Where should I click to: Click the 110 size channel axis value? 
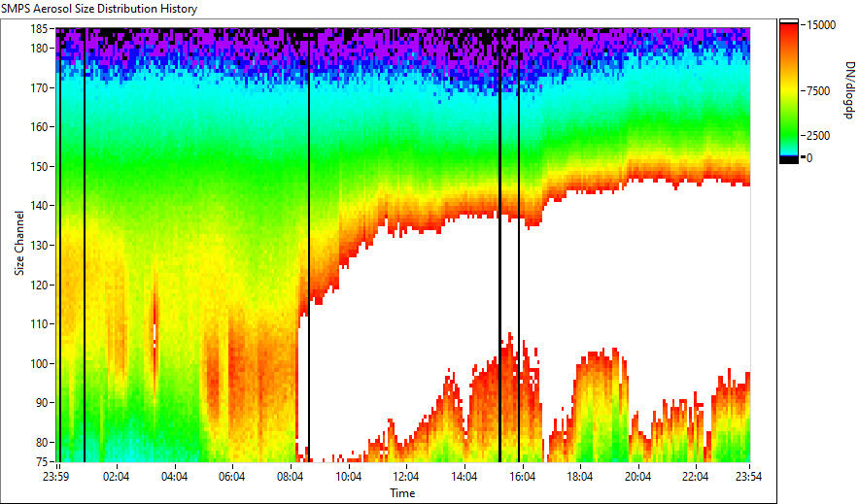[x=40, y=324]
